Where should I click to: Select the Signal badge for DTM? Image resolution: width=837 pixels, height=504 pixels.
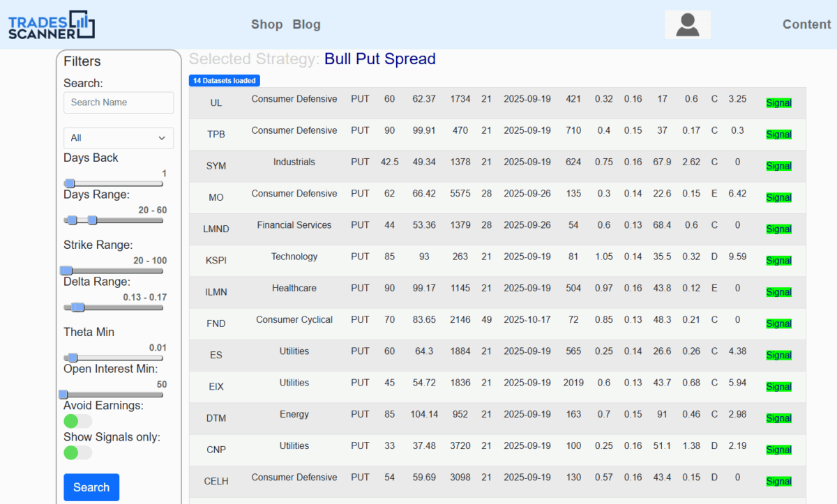pos(778,418)
